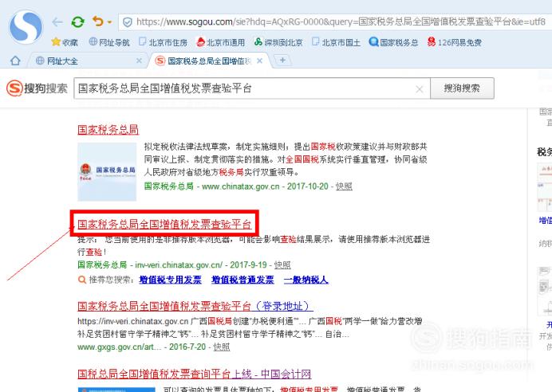The height and width of the screenshot is (392, 552).
Task: Click the orange undo arrow icon
Action: (x=98, y=22)
